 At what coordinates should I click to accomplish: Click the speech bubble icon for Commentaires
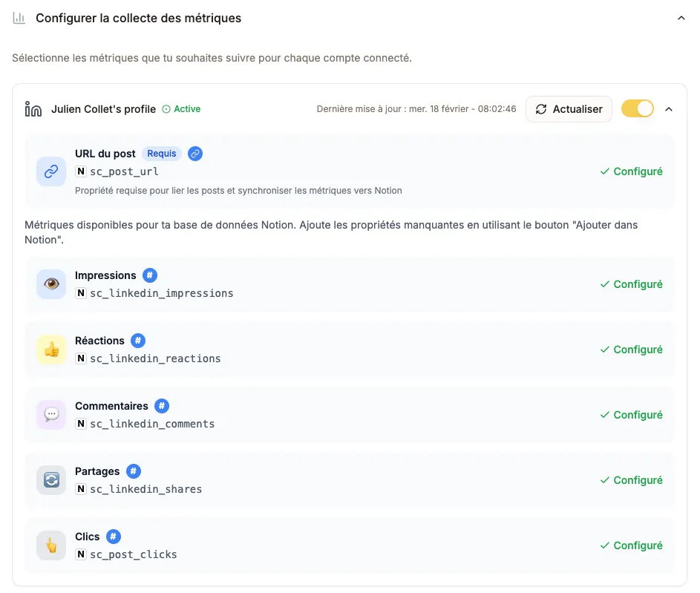[50, 414]
